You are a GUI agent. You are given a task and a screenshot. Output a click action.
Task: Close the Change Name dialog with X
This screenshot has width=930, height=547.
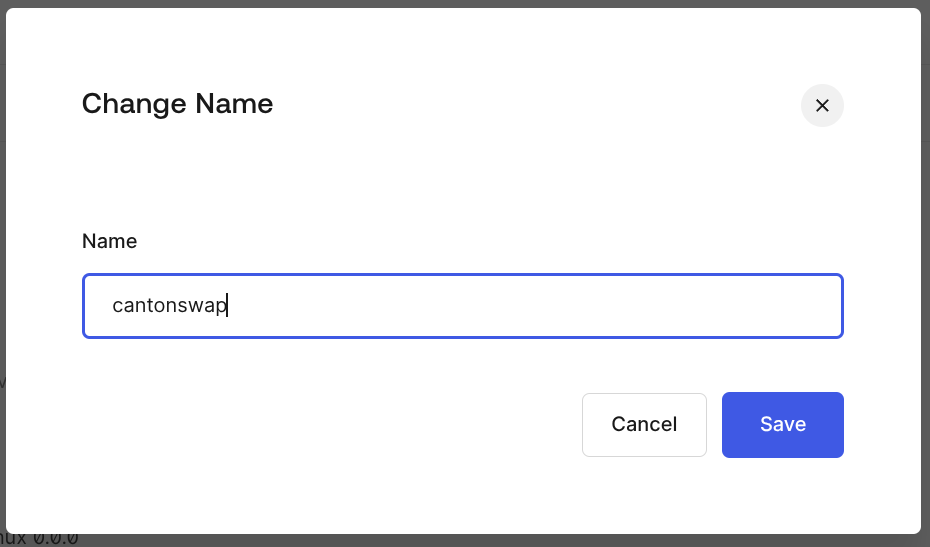point(822,105)
